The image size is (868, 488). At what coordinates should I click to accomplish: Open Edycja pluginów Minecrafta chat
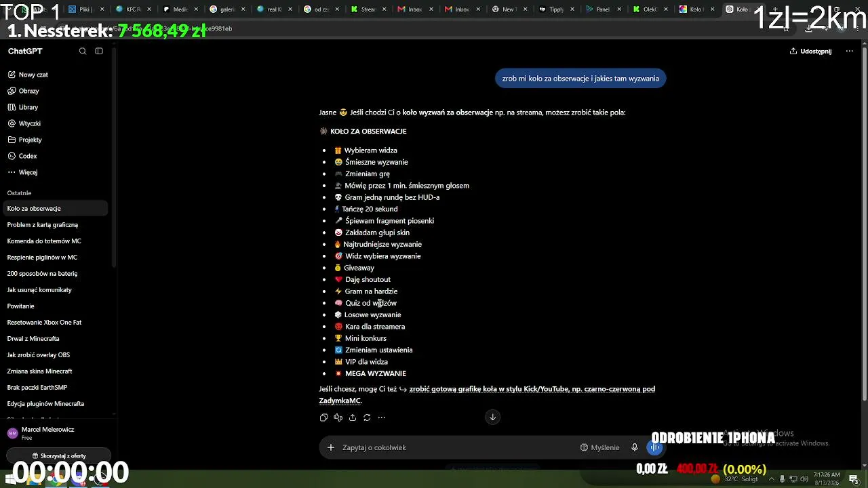[x=56, y=404]
